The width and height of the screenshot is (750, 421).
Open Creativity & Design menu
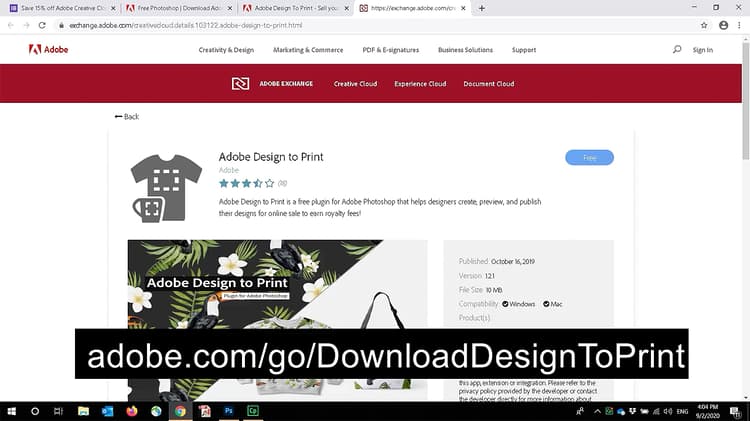(226, 50)
